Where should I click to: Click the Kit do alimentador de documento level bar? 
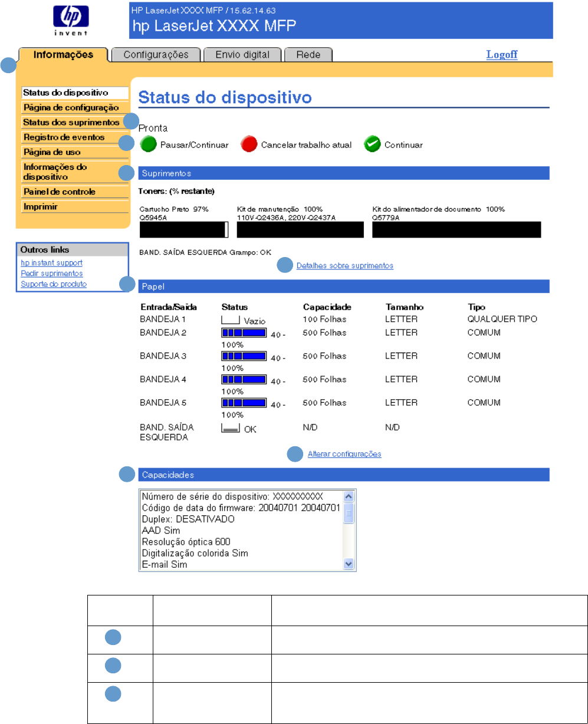456,229
